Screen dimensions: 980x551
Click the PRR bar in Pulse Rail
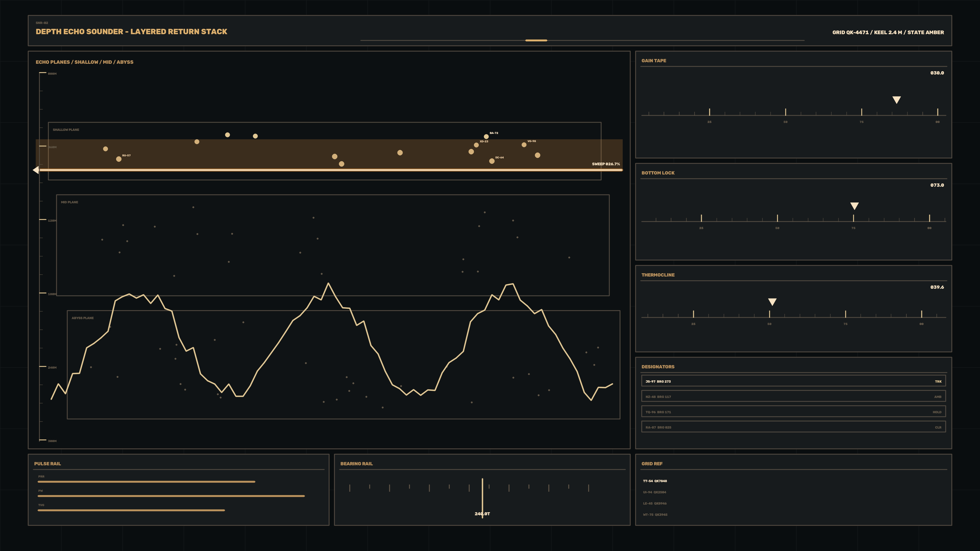tap(146, 482)
